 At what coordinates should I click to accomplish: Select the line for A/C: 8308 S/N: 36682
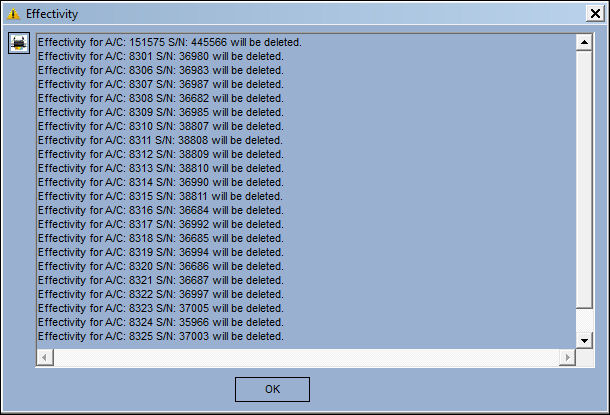(x=161, y=98)
